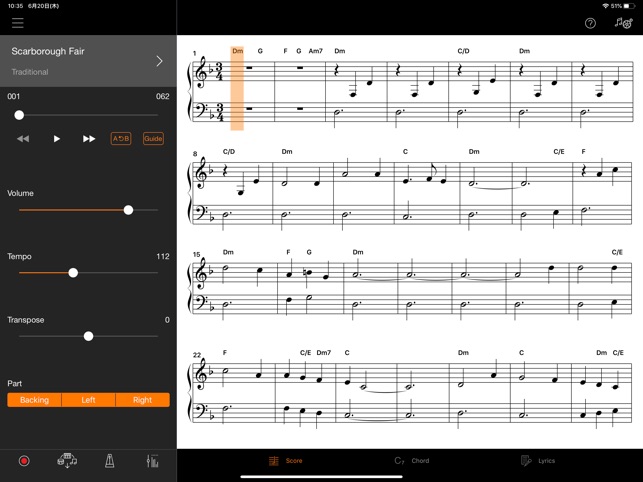The image size is (643, 482).
Task: Open the score settings music-note gear icon
Action: (623, 23)
